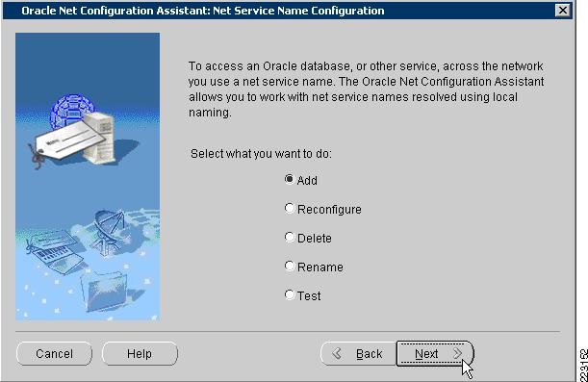Click the Oracle Net Configuration Assistant title text
The height and width of the screenshot is (382, 588).
pyautogui.click(x=203, y=11)
